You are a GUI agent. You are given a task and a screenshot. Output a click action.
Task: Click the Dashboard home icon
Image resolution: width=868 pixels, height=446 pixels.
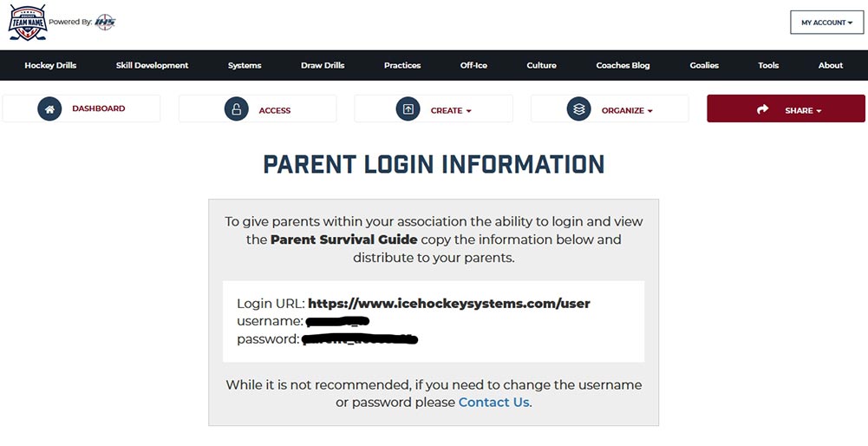click(x=49, y=109)
